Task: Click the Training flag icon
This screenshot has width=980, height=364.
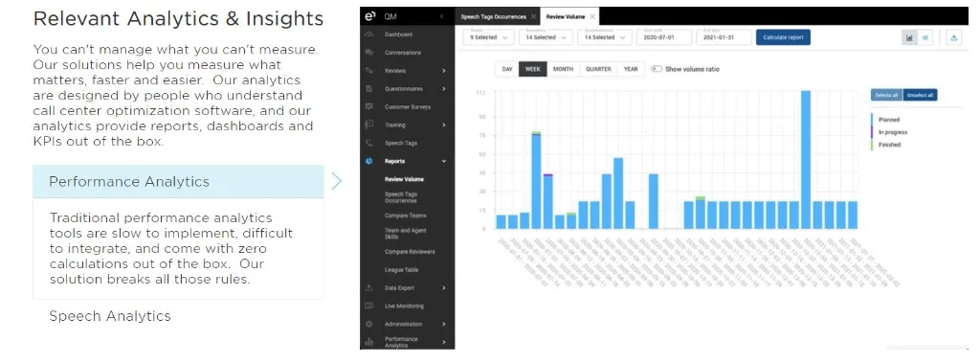Action: [x=369, y=125]
